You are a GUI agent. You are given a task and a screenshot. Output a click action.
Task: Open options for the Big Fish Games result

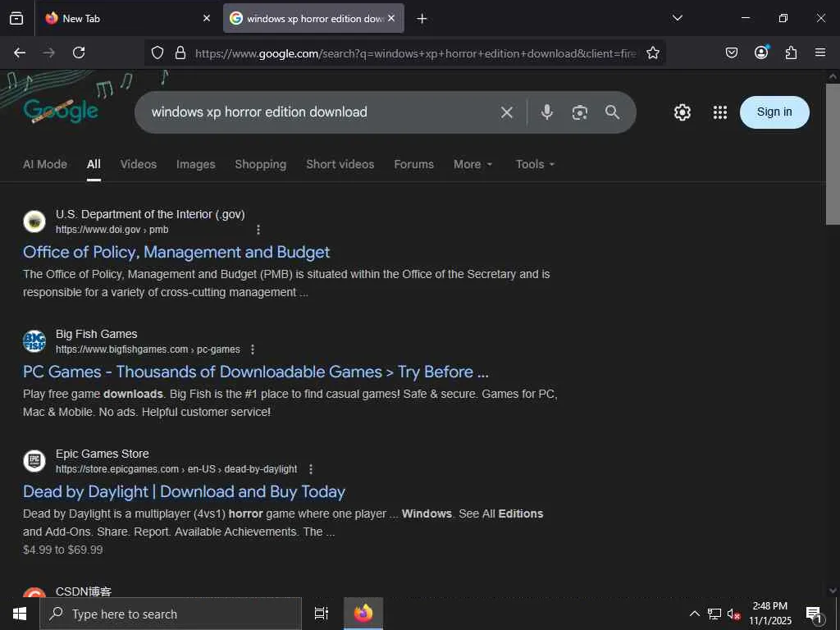tap(253, 349)
